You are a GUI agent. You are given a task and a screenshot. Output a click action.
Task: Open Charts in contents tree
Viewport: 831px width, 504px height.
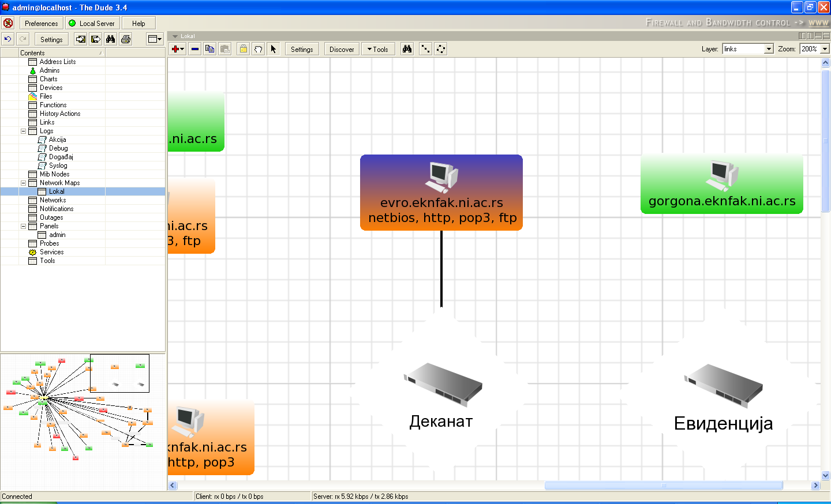click(x=48, y=79)
